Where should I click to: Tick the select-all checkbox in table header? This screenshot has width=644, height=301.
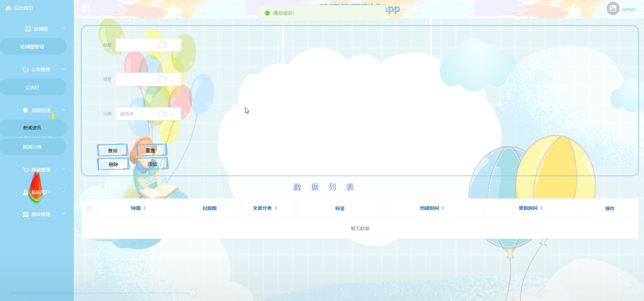[x=89, y=208]
